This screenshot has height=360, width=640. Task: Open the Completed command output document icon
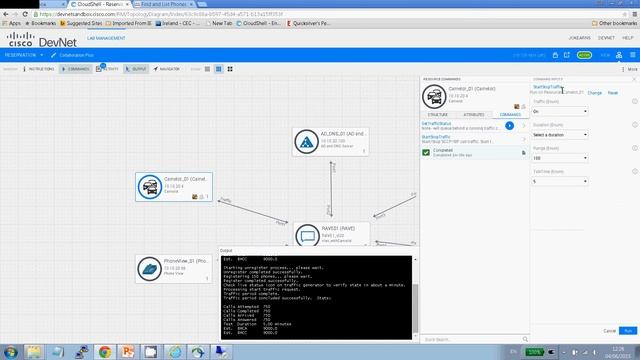(x=524, y=153)
